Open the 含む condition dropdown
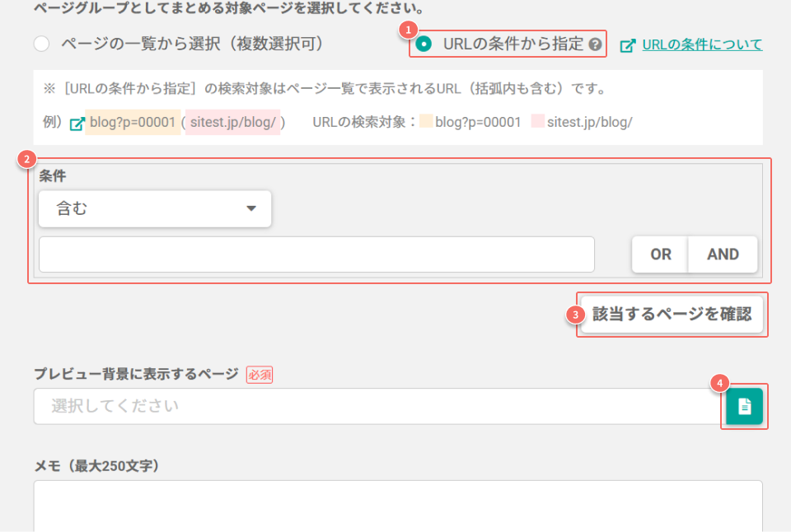 click(x=155, y=208)
